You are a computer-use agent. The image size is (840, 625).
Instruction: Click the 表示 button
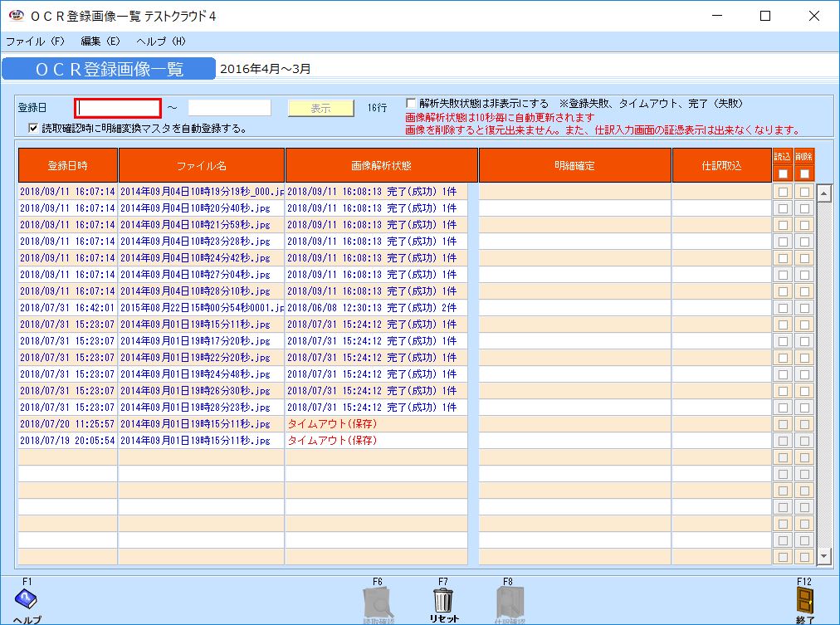(x=320, y=107)
